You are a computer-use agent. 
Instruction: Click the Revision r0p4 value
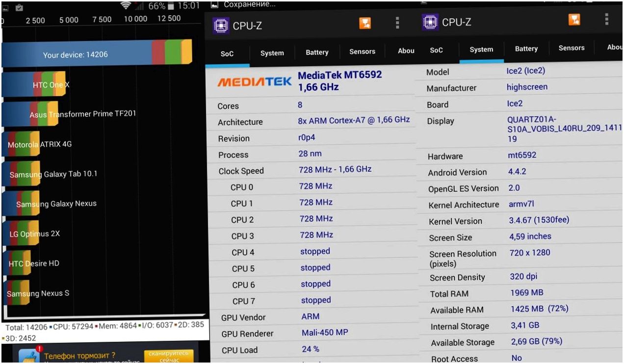point(307,138)
